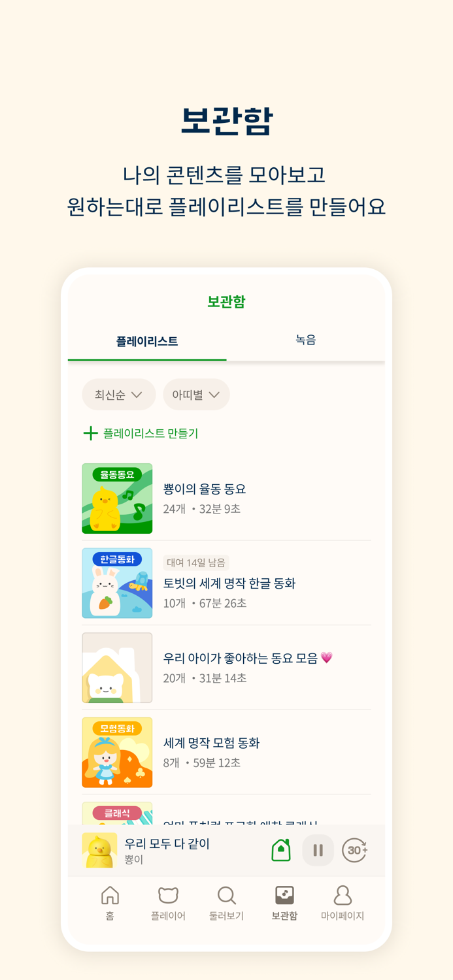Open 토빗의 세계 명작 한글 동화 cover image
The image size is (453, 980).
(117, 583)
